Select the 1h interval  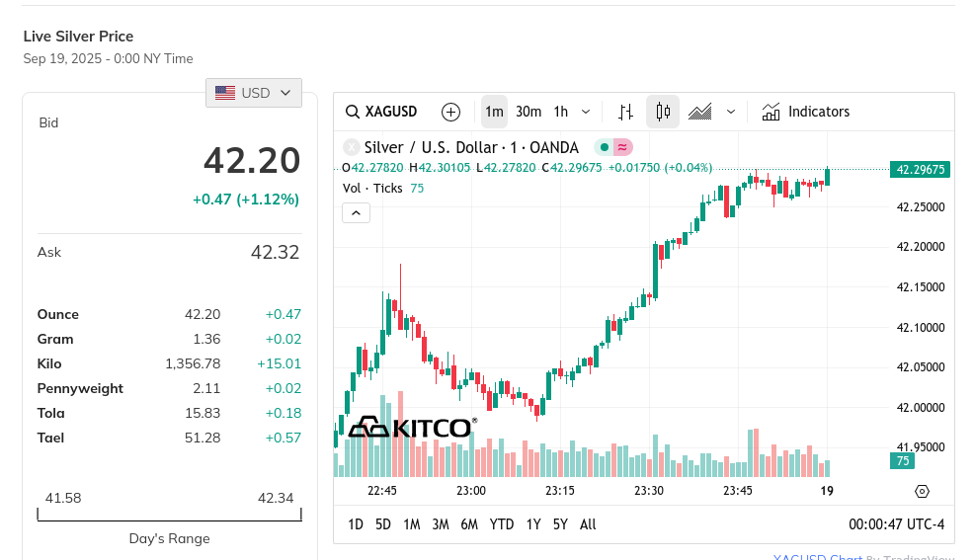[x=561, y=112]
